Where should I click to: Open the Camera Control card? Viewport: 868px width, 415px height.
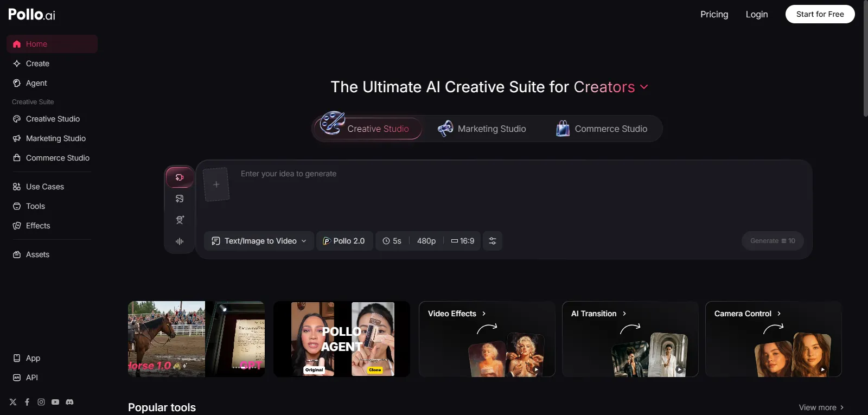coord(774,339)
